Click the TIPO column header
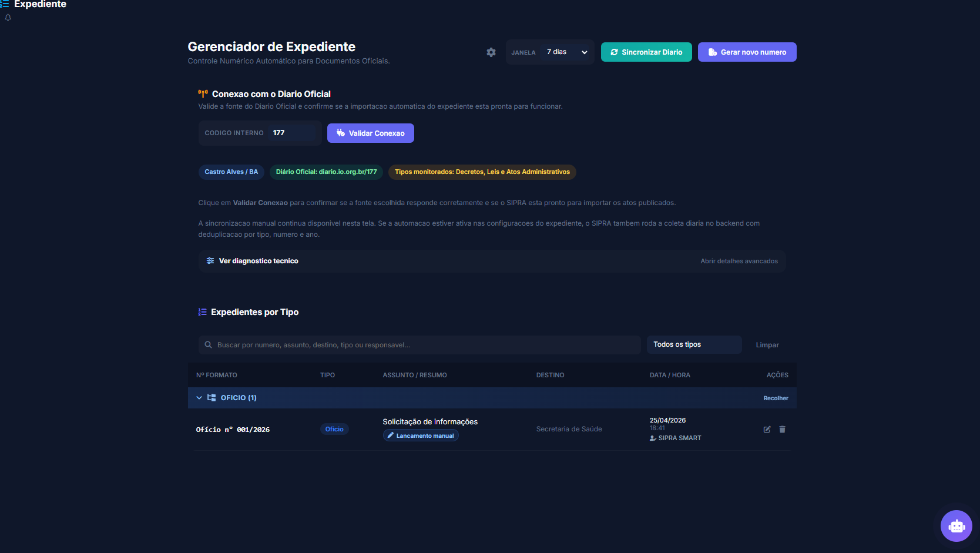This screenshot has height=553, width=980. click(x=327, y=375)
